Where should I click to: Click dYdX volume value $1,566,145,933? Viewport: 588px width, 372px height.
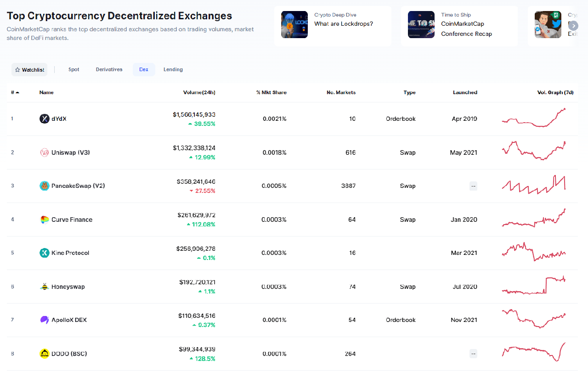click(194, 114)
